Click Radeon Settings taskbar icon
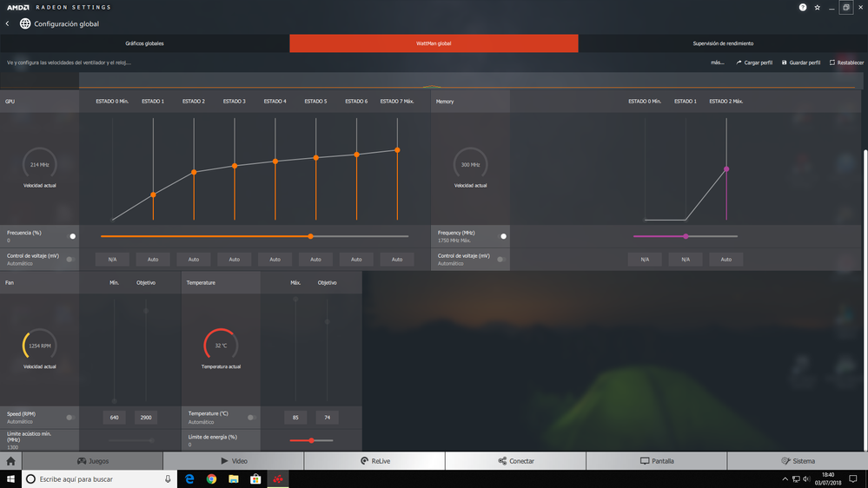 pyautogui.click(x=277, y=479)
